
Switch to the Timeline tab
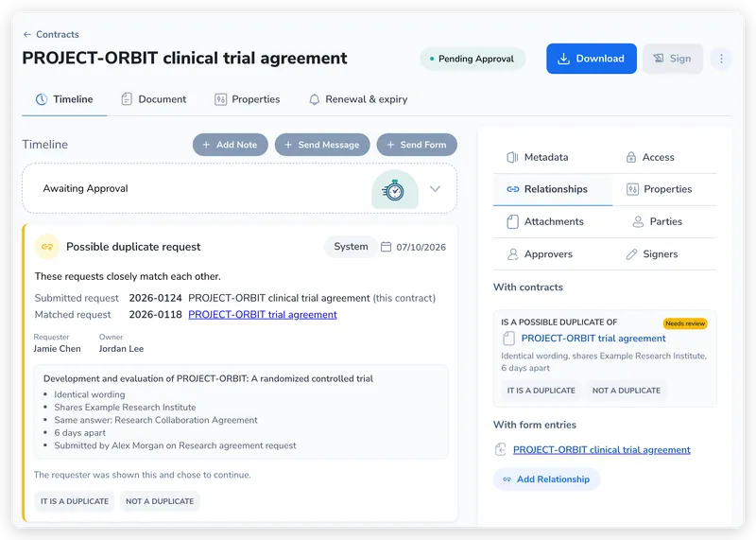pos(64,99)
